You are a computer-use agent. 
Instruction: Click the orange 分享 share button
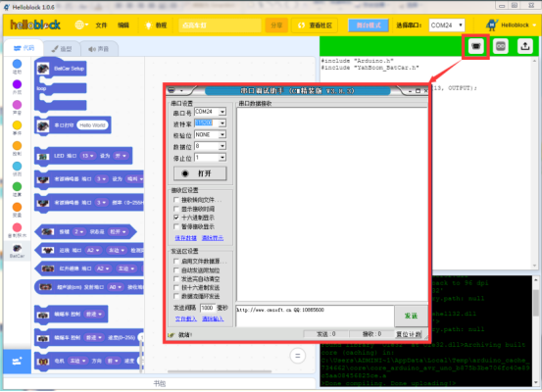[276, 25]
